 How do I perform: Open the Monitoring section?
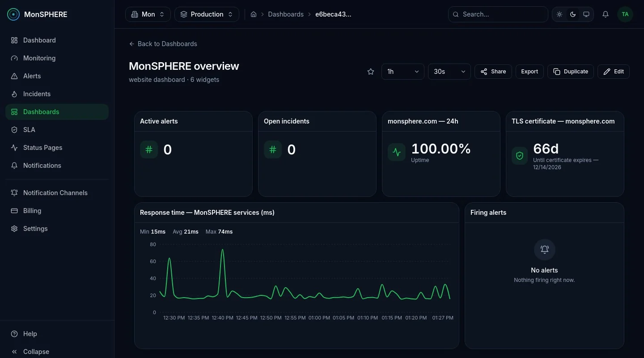[57, 58]
